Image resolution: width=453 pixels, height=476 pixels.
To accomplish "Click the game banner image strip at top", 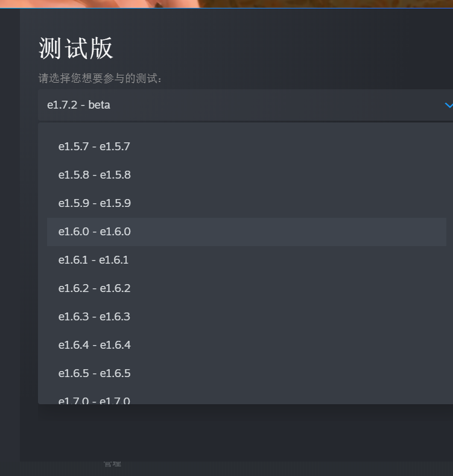I will (227, 4).
